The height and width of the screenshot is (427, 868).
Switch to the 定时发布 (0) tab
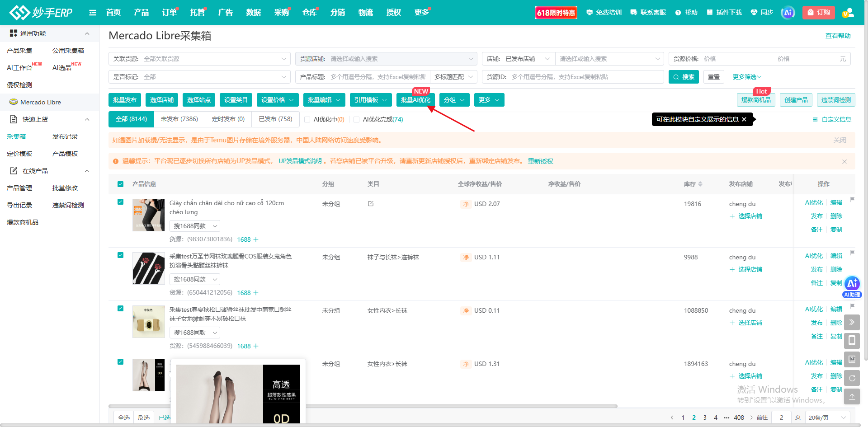[228, 119]
